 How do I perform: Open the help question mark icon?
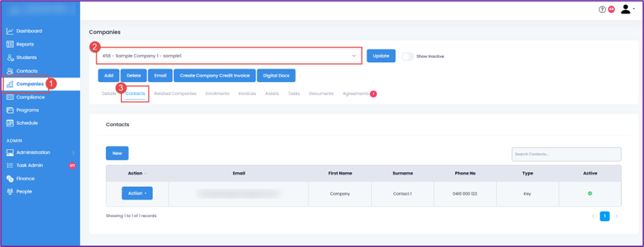point(602,10)
